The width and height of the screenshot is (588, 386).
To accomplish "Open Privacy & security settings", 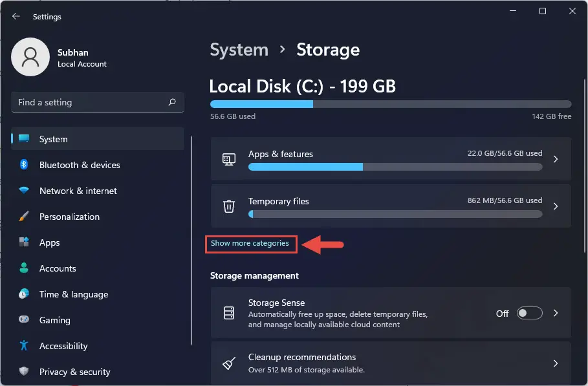I will 98,371.
